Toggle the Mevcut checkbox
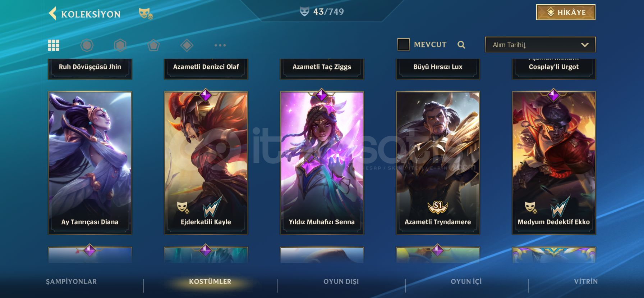The image size is (644, 298). pos(403,45)
